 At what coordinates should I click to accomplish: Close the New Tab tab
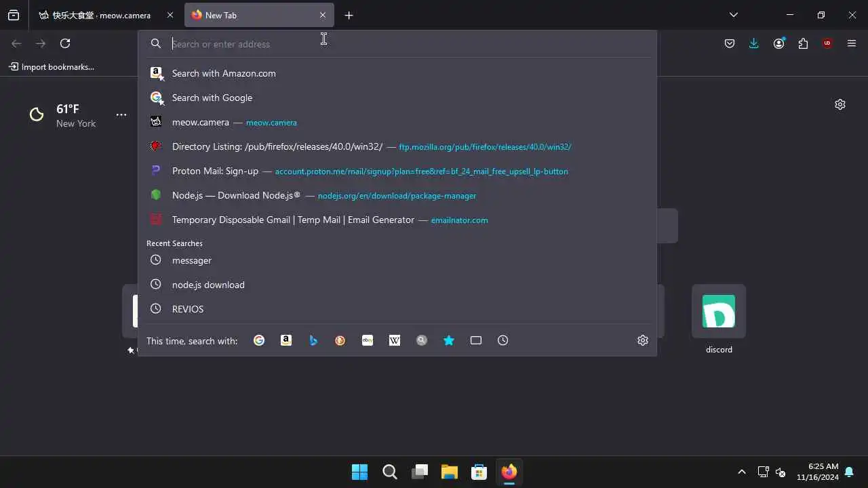(323, 15)
